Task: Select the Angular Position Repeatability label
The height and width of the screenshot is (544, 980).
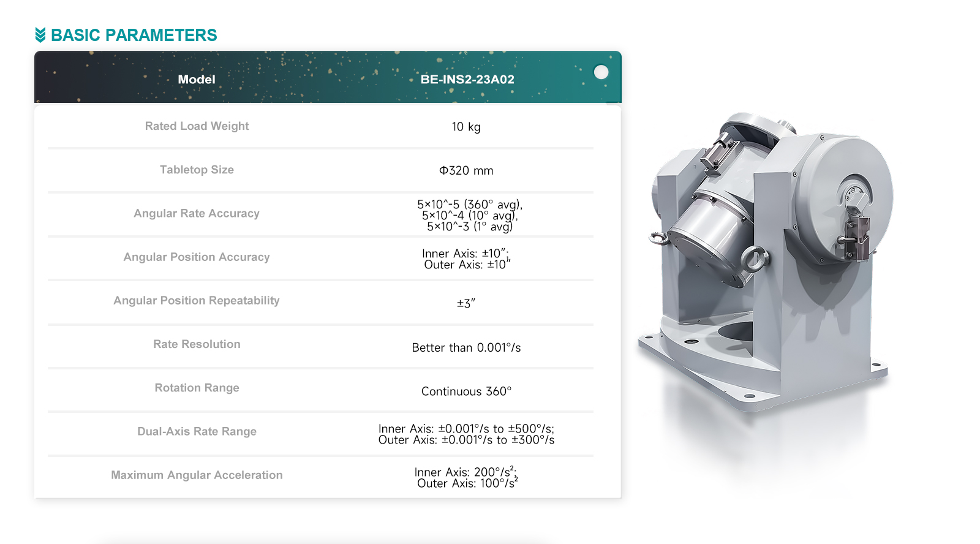Action: pos(197,300)
